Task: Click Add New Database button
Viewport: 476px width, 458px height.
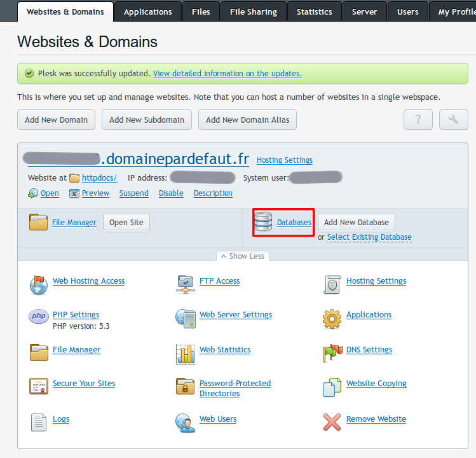Action: (357, 222)
